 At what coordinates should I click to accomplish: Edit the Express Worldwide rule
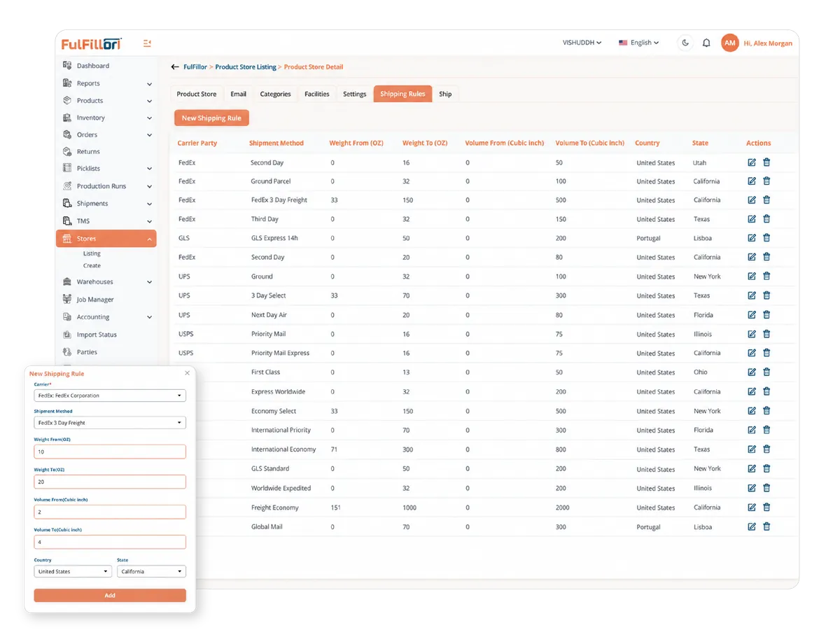pos(752,392)
